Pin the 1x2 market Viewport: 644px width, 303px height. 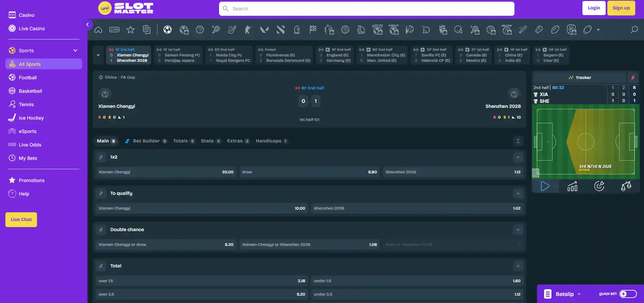tap(101, 157)
